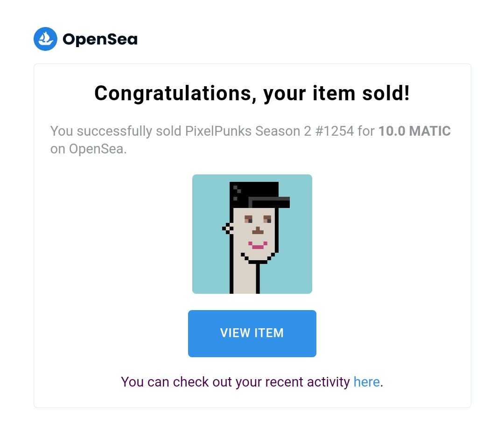Click the punk's brown nose
The height and width of the screenshot is (422, 504).
pyautogui.click(x=258, y=231)
